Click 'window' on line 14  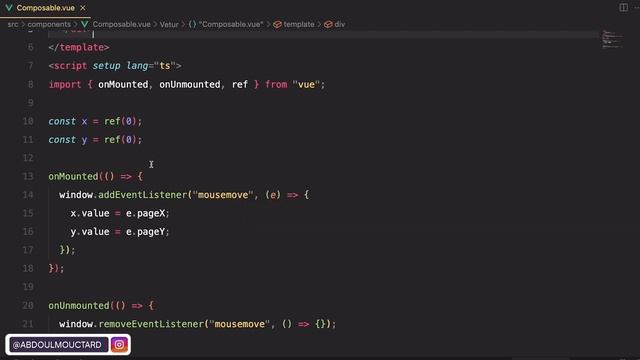[76, 195]
